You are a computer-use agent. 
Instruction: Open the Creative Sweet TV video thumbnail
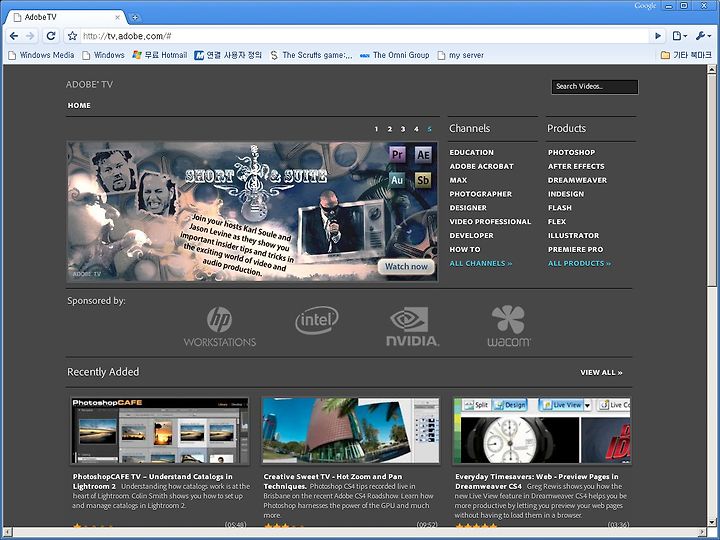(350, 431)
